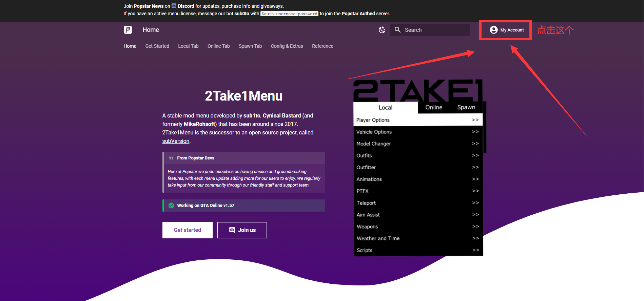Open the Local Tab section

(x=188, y=46)
